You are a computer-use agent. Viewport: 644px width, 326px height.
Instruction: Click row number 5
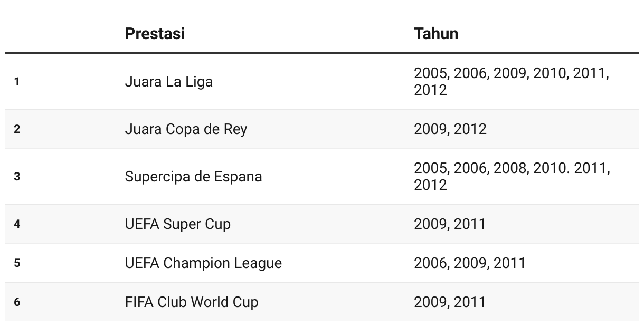coord(17,263)
